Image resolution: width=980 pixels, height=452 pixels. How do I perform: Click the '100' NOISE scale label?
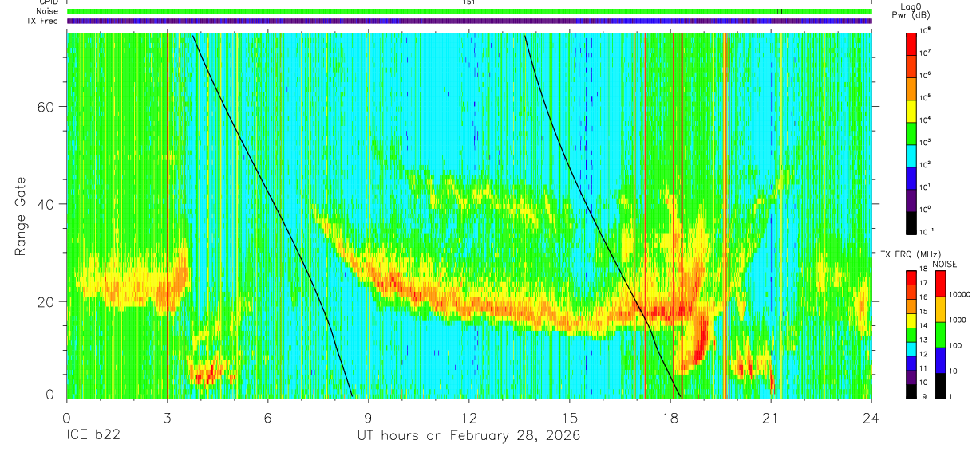tap(957, 346)
